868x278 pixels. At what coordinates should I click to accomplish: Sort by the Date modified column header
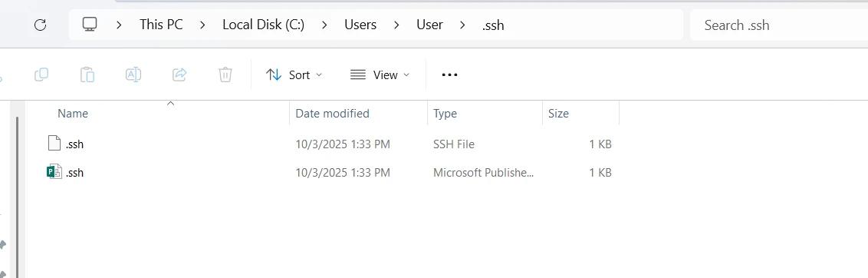332,113
